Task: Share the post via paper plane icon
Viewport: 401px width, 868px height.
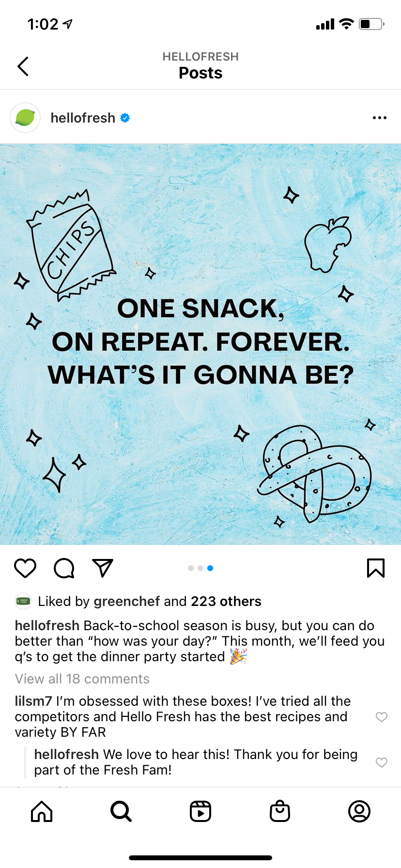Action: pyautogui.click(x=103, y=568)
